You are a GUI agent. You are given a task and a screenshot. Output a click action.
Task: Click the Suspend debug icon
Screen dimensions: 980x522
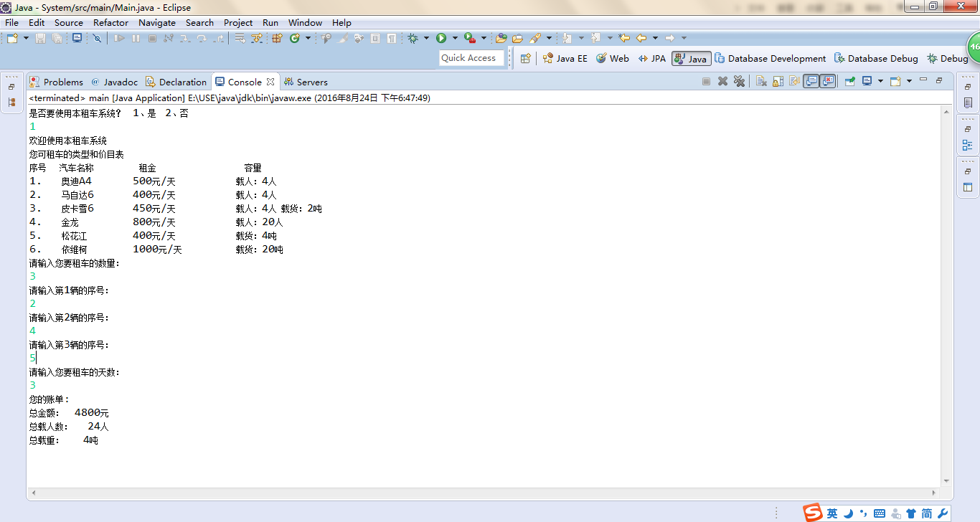tap(136, 38)
